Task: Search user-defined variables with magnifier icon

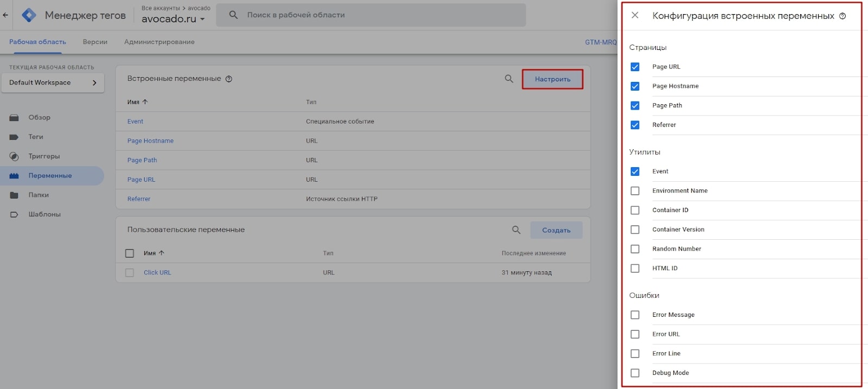Action: point(516,230)
